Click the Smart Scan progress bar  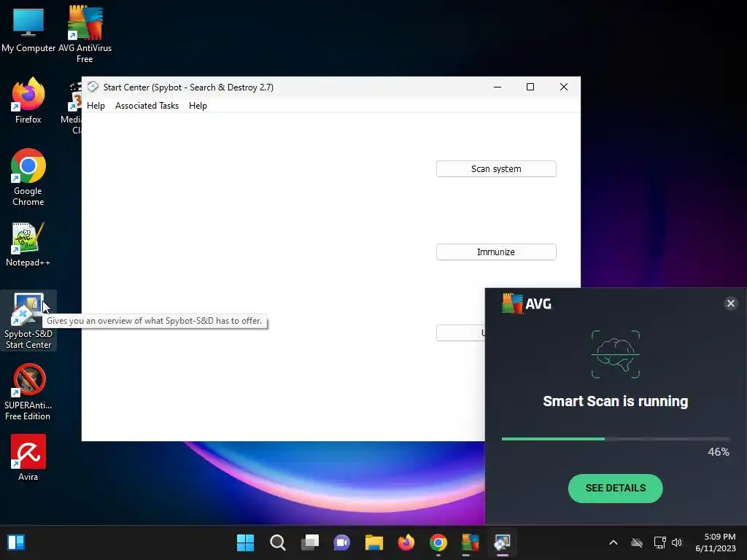616,438
